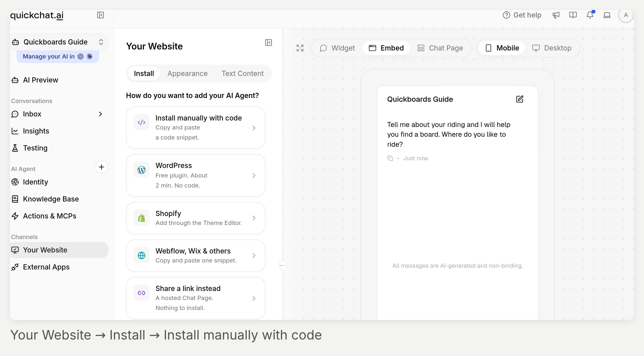
Task: Select Embed preview mode
Action: coord(386,48)
